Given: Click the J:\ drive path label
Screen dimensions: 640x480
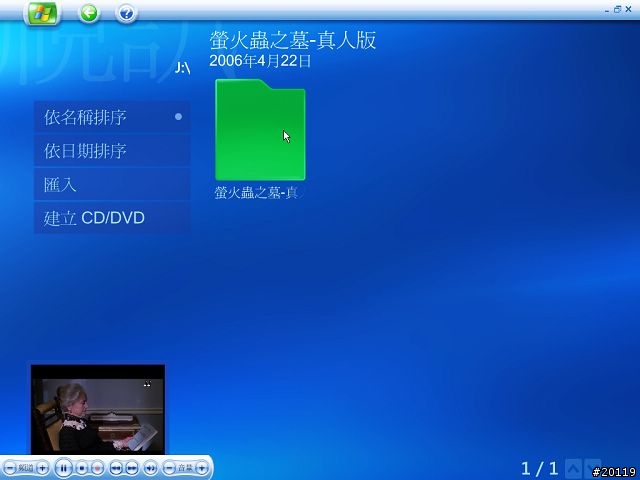Looking at the screenshot, I should pos(182,68).
